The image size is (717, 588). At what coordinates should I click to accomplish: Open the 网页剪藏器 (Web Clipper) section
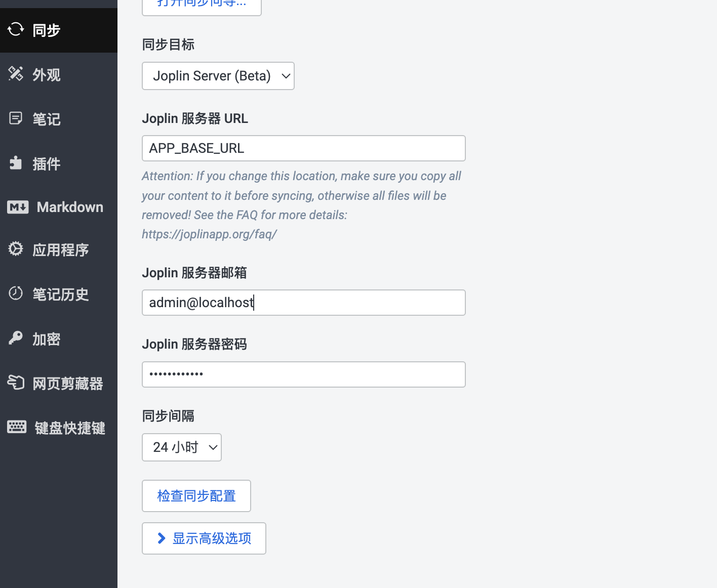(67, 383)
